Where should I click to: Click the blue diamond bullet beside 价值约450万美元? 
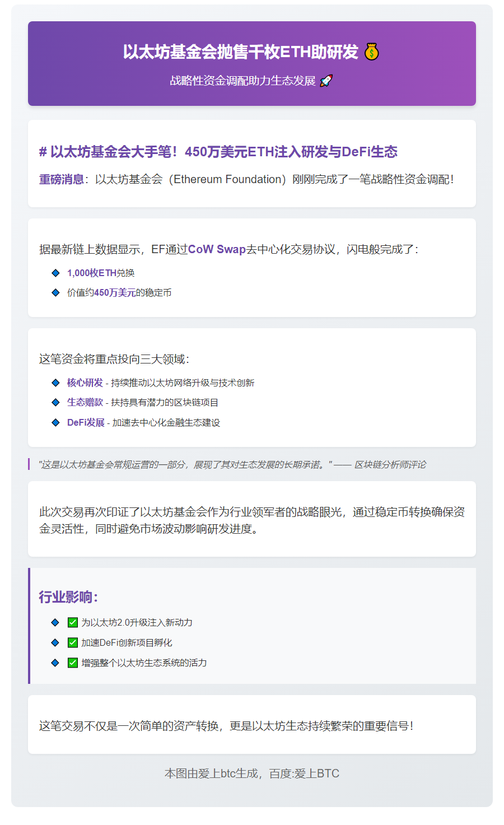(x=55, y=292)
